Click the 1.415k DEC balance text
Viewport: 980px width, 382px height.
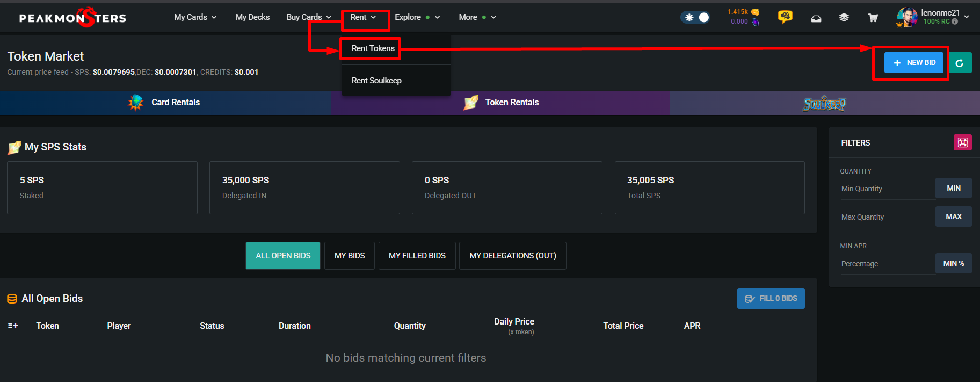coord(738,12)
